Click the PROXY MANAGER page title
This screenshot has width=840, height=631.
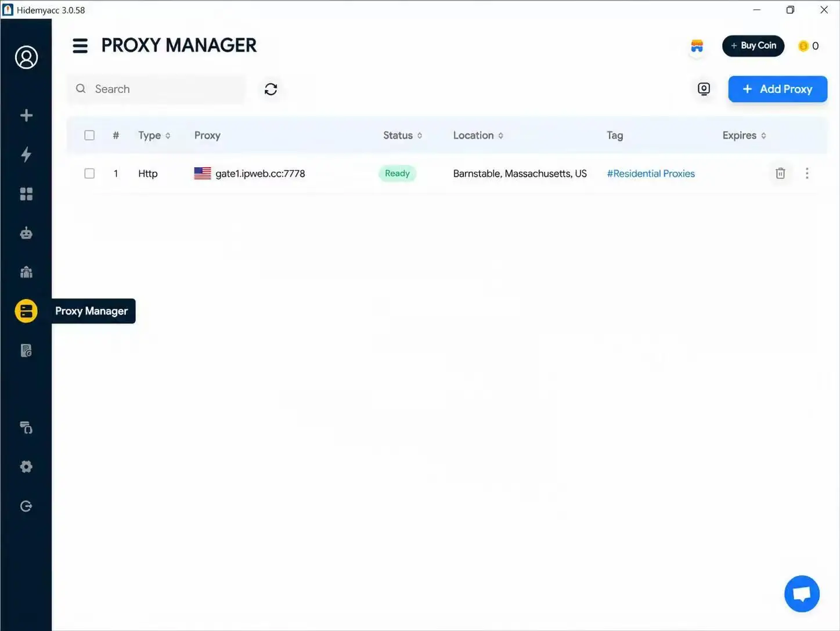179,45
